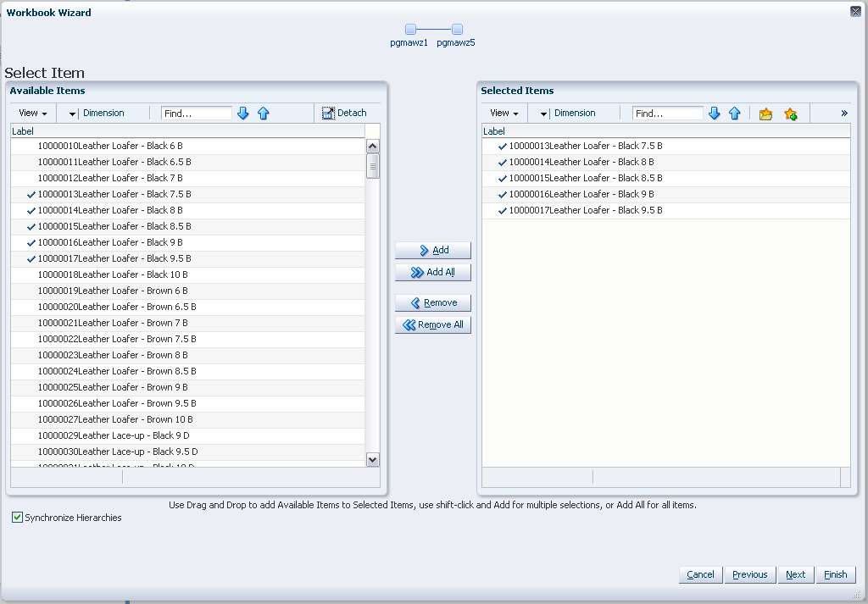
Task: Click the find-previous up arrow in Available Items
Action: [x=263, y=114]
